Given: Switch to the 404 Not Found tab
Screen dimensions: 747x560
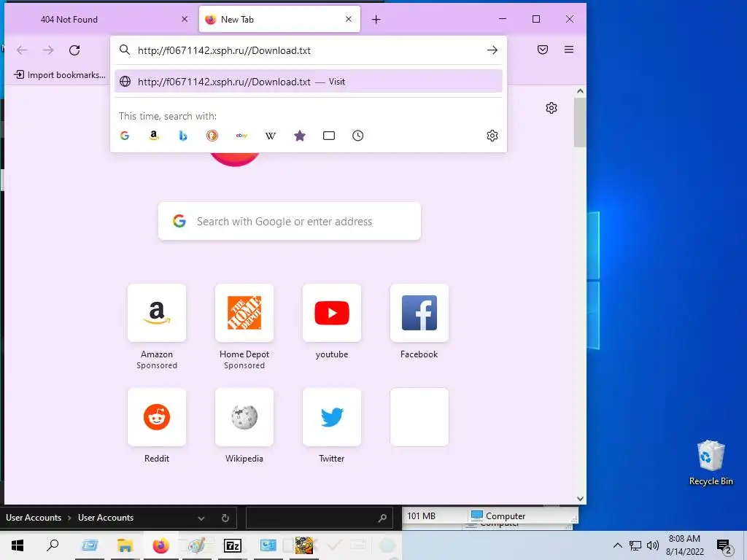Looking at the screenshot, I should tap(101, 20).
